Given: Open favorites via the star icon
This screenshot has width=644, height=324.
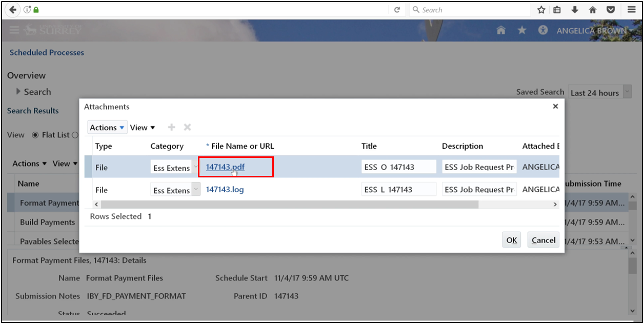Looking at the screenshot, I should click(x=521, y=30).
